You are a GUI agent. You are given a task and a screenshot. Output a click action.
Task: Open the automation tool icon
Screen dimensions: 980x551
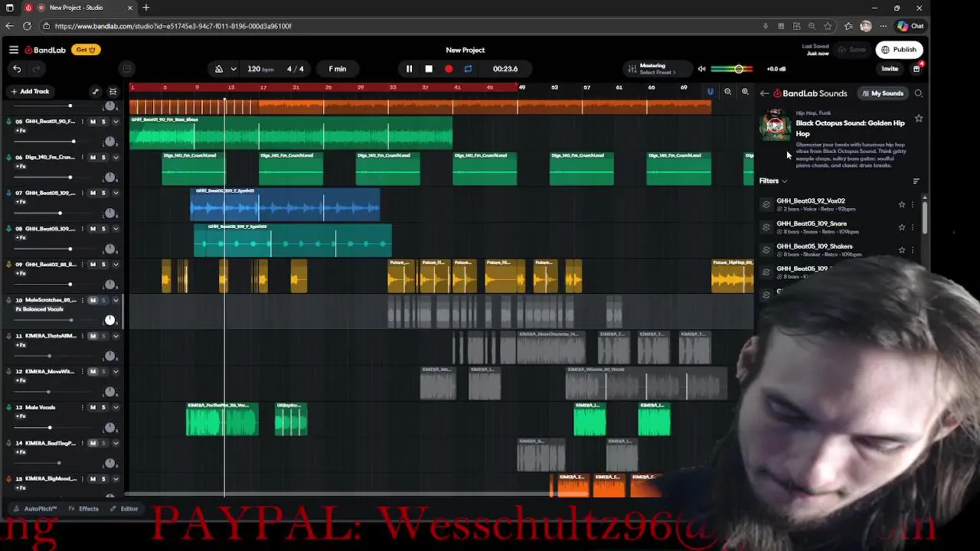coord(96,91)
